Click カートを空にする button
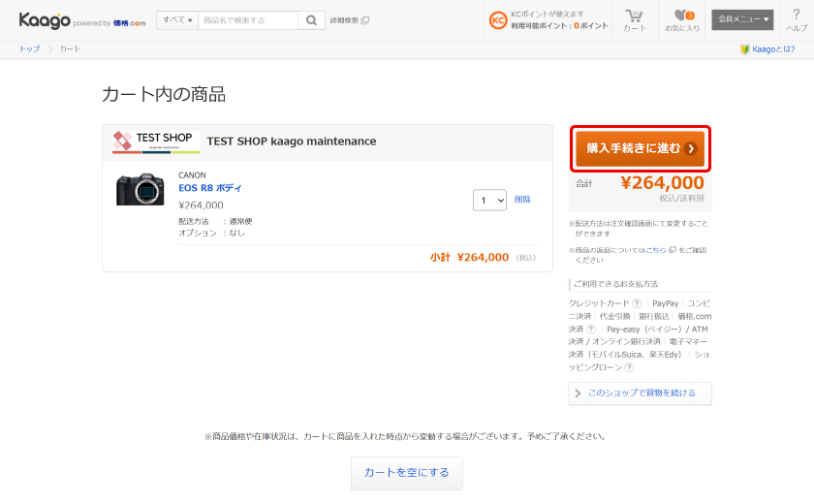Viewport: 814px width, 504px height. (x=406, y=473)
